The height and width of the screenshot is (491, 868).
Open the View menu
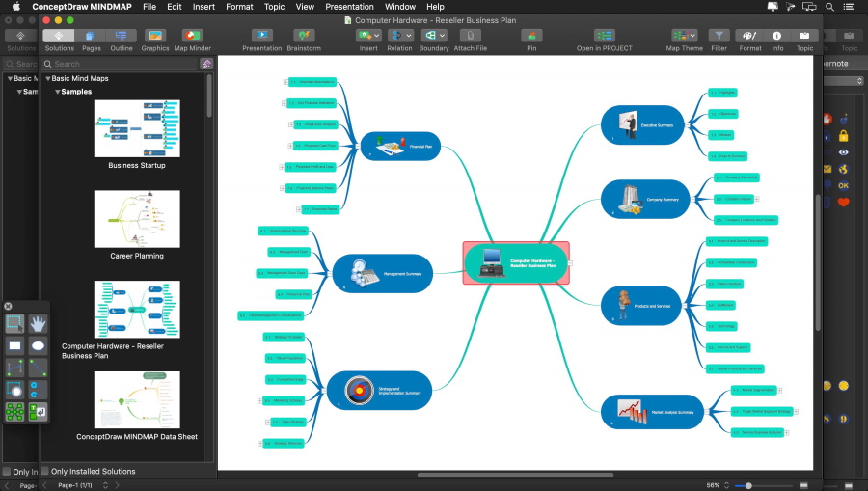click(305, 7)
